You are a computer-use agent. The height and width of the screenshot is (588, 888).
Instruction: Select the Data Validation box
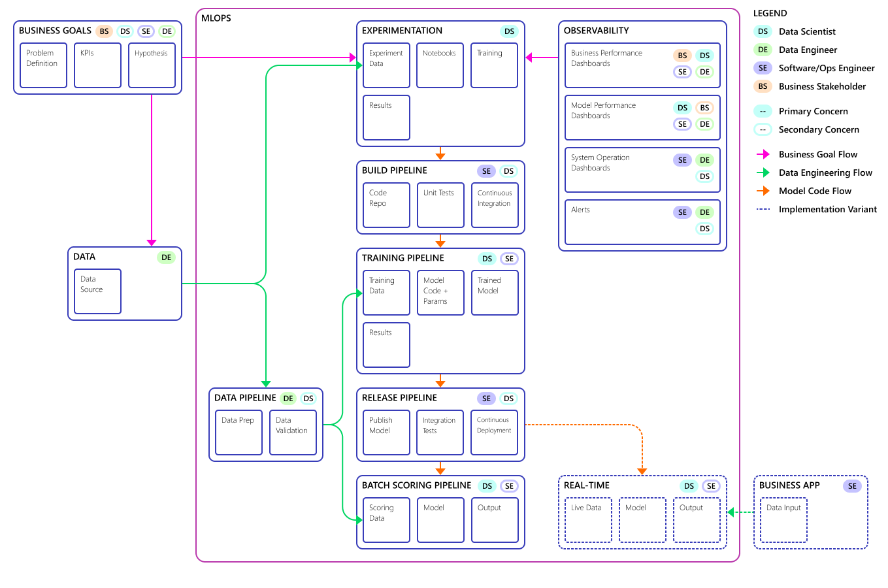[293, 433]
